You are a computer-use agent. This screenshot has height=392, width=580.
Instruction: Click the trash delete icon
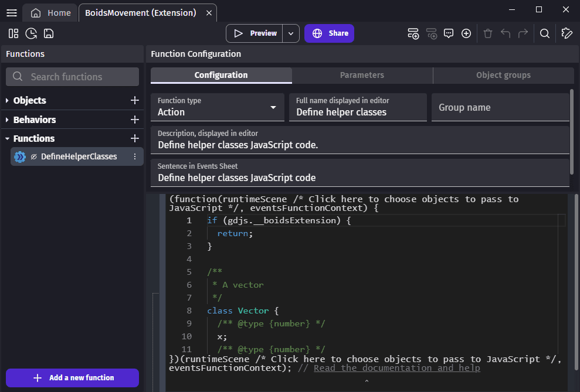[488, 33]
